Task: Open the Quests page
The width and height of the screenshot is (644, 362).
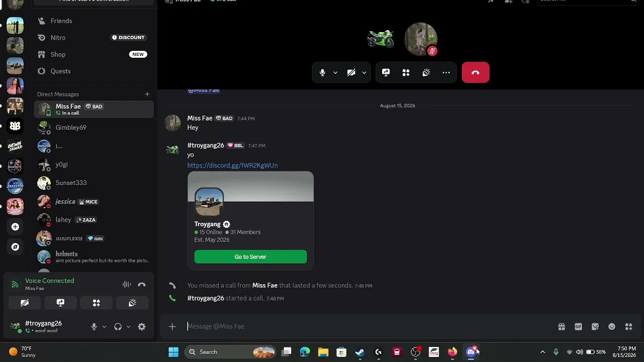Action: pyautogui.click(x=94, y=71)
